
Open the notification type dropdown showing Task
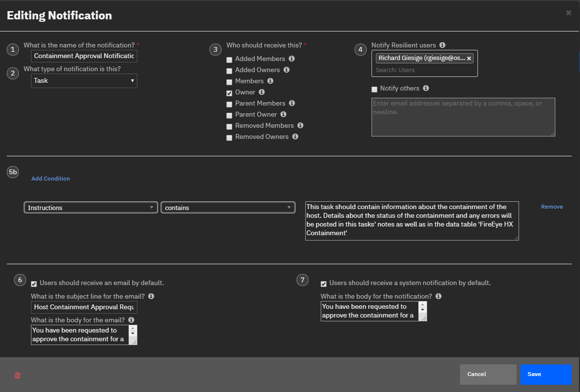[x=84, y=81]
